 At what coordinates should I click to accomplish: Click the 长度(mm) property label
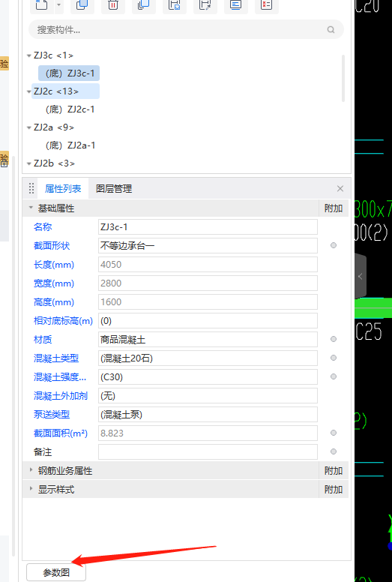pos(54,265)
